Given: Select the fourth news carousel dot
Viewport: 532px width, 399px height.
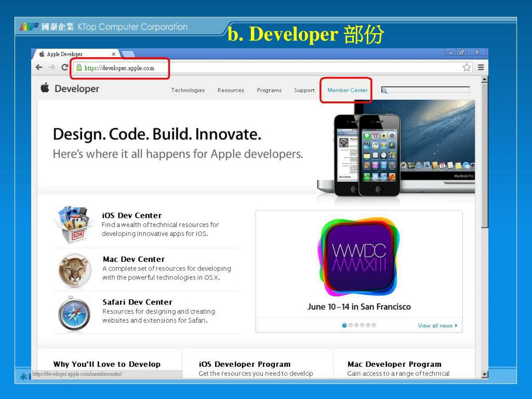Looking at the screenshot, I should 362,325.
